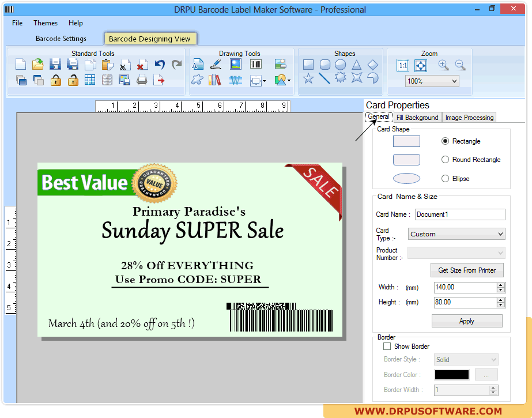This screenshot has width=532, height=418.
Task: Fit to window with the four-arrows icon
Action: click(x=421, y=65)
